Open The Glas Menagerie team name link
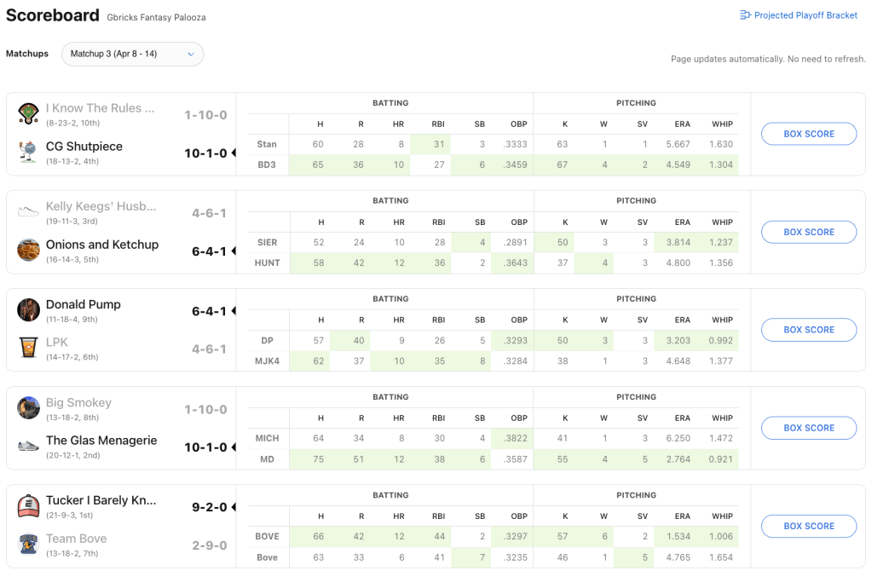Viewport: 872px width, 588px height. pos(101,441)
